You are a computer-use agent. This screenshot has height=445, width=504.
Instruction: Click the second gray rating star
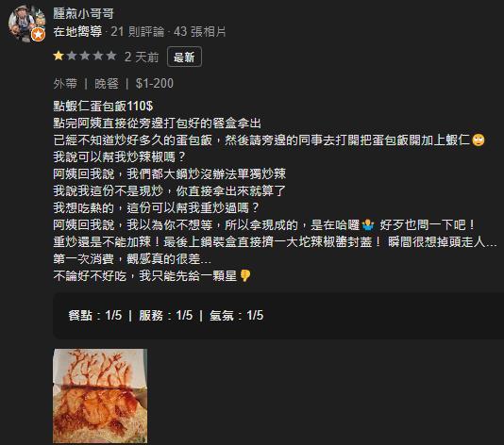[x=72, y=57]
